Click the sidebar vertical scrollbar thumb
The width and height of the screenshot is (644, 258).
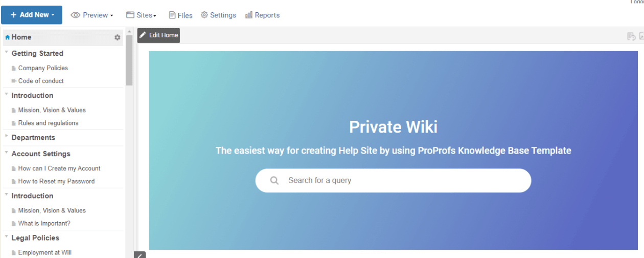click(x=129, y=59)
